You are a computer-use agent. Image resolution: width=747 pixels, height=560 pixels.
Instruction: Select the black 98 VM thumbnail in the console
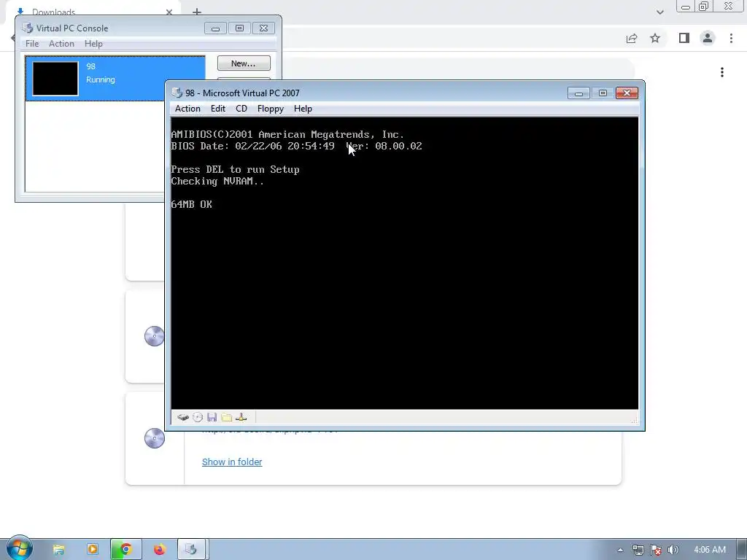(x=55, y=79)
